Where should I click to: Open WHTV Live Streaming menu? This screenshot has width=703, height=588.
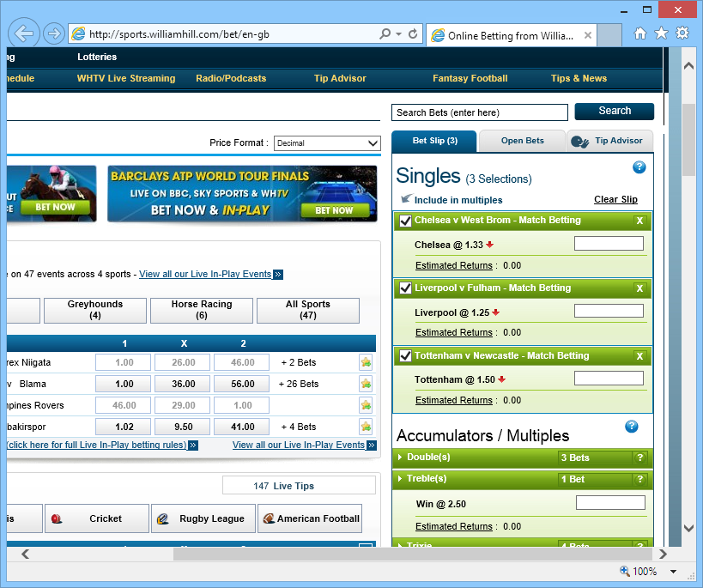(126, 78)
